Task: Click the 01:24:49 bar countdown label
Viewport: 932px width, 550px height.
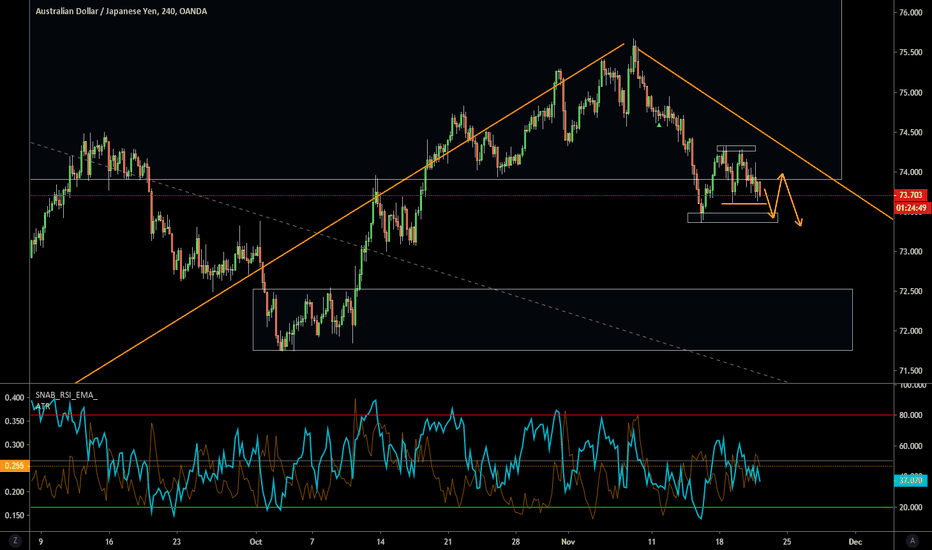Action: point(910,208)
